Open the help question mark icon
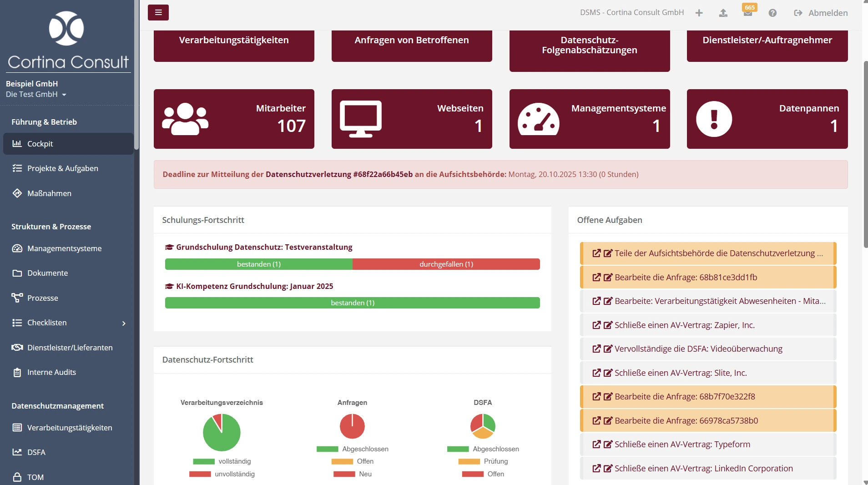Viewport: 868px width, 485px height. (x=772, y=13)
